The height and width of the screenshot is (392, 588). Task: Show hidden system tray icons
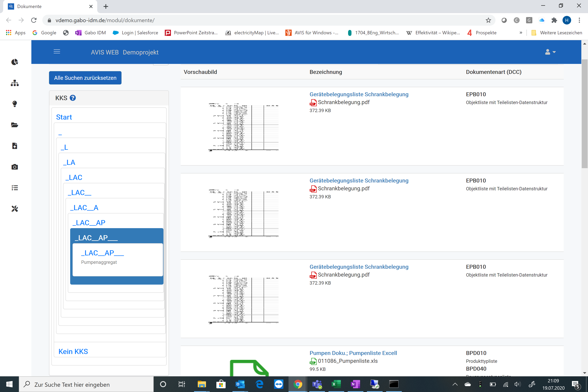click(455, 384)
